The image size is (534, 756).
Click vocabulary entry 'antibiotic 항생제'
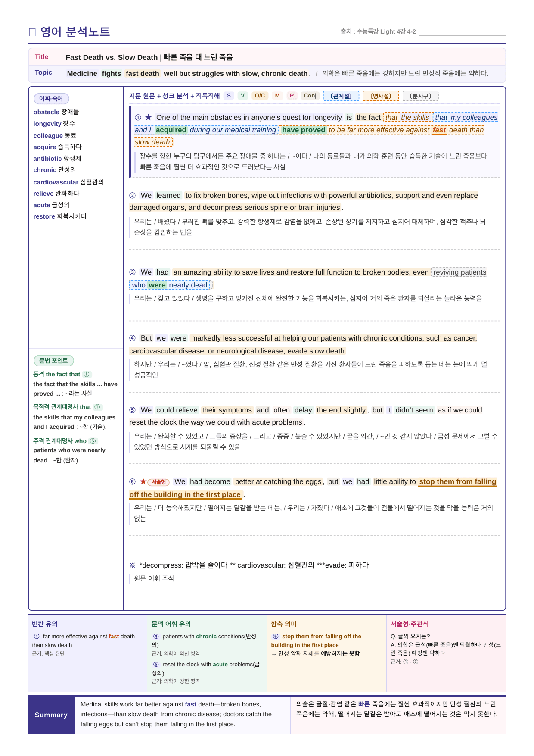tap(57, 159)
